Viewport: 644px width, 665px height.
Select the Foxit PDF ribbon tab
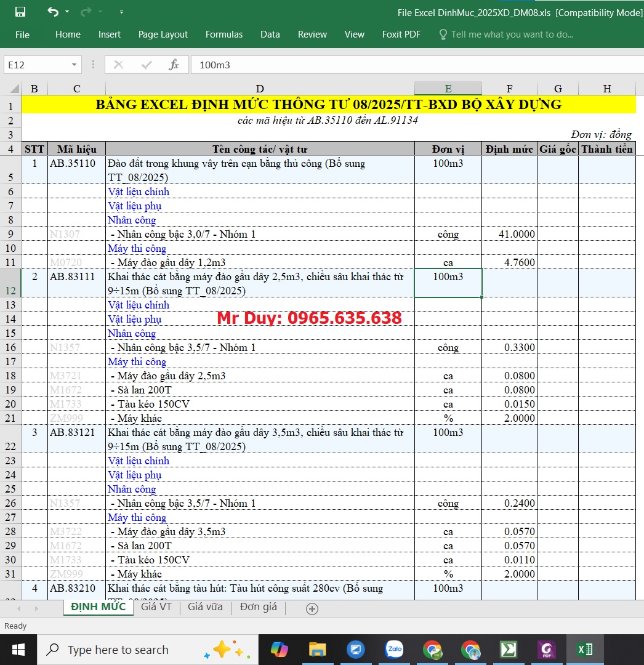[x=401, y=34]
